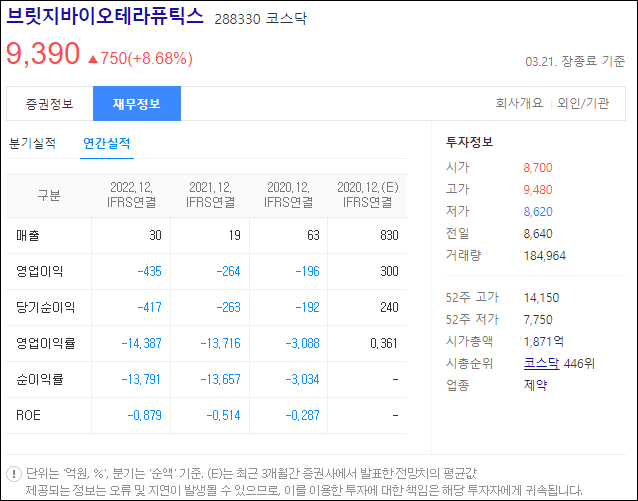The height and width of the screenshot is (501, 638).
Task: Click the 투자정보 heading
Action: pyautogui.click(x=469, y=142)
